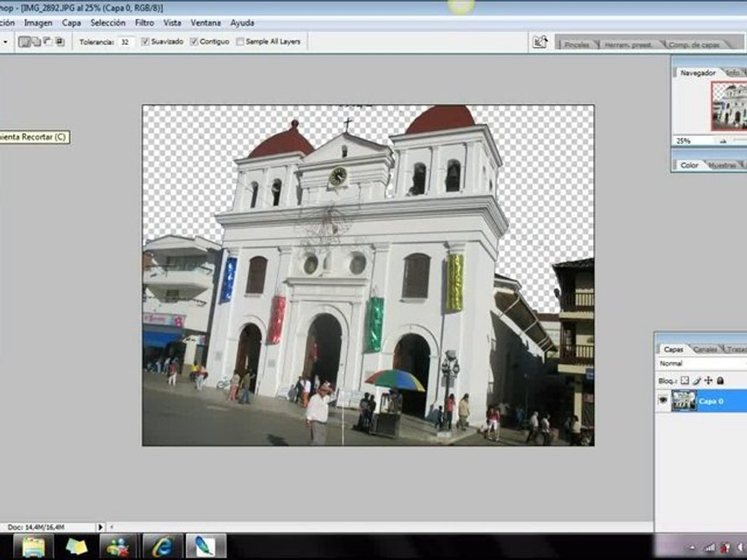Select the Intersect with selection icon
The width and height of the screenshot is (747, 560).
coord(60,42)
